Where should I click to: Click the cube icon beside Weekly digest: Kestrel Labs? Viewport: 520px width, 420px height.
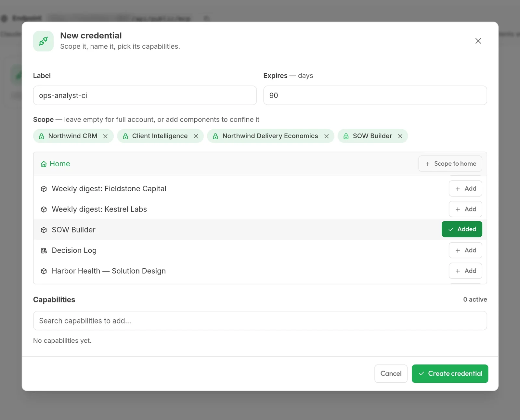click(x=44, y=210)
